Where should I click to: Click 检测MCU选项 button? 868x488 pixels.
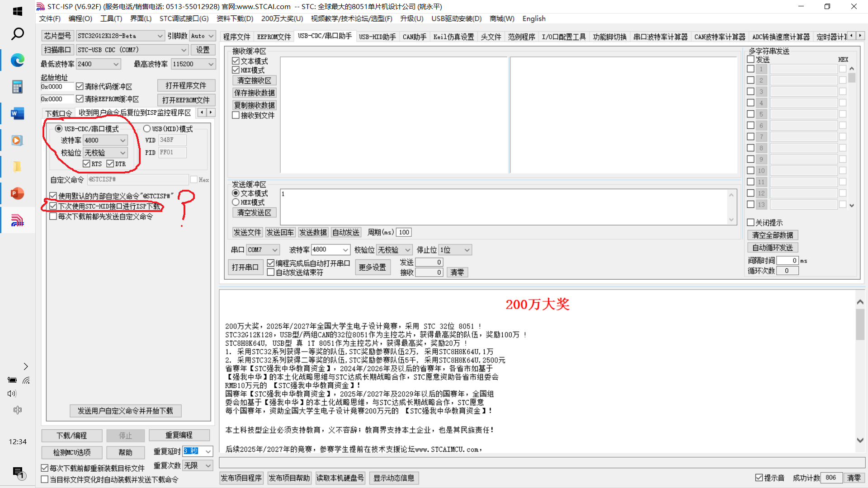click(71, 452)
